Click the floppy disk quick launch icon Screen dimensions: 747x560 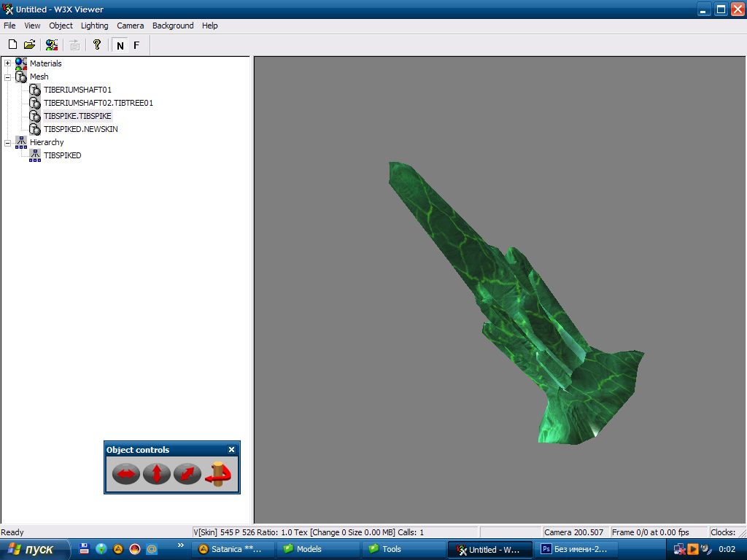85,548
